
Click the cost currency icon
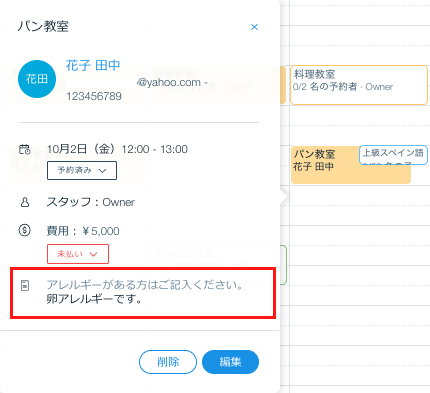point(25,230)
